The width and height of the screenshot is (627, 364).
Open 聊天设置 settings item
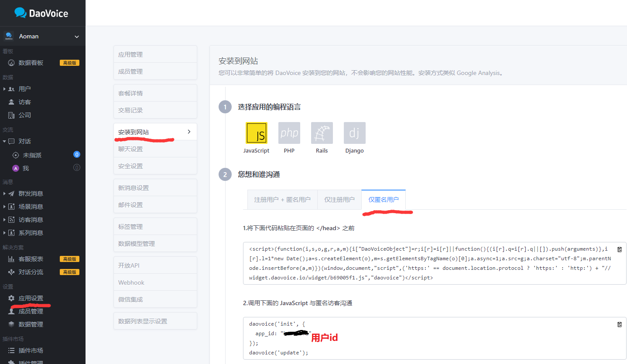[x=155, y=149]
